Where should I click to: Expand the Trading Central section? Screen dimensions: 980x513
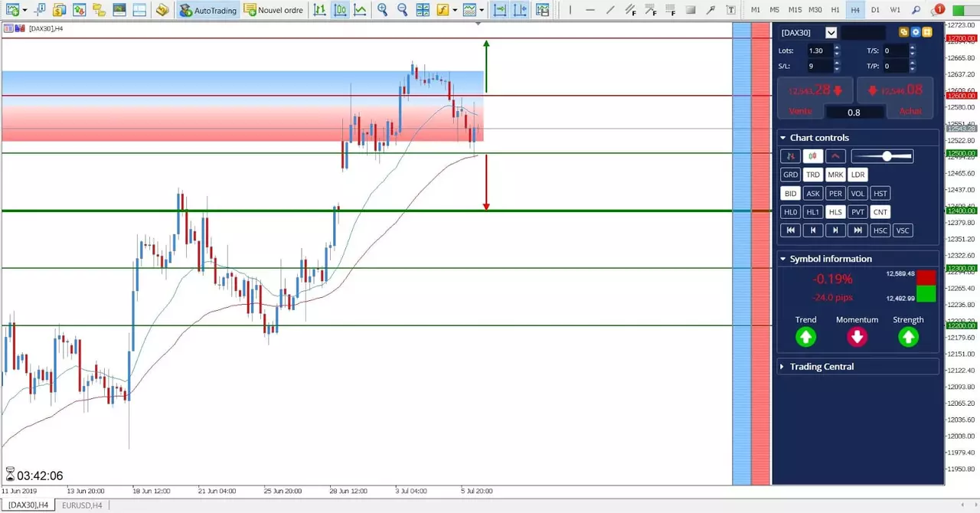(783, 367)
